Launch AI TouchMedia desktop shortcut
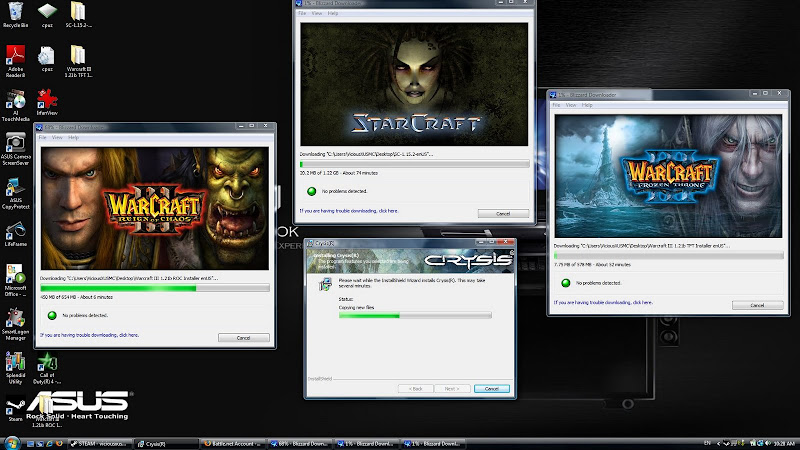 coord(15,105)
